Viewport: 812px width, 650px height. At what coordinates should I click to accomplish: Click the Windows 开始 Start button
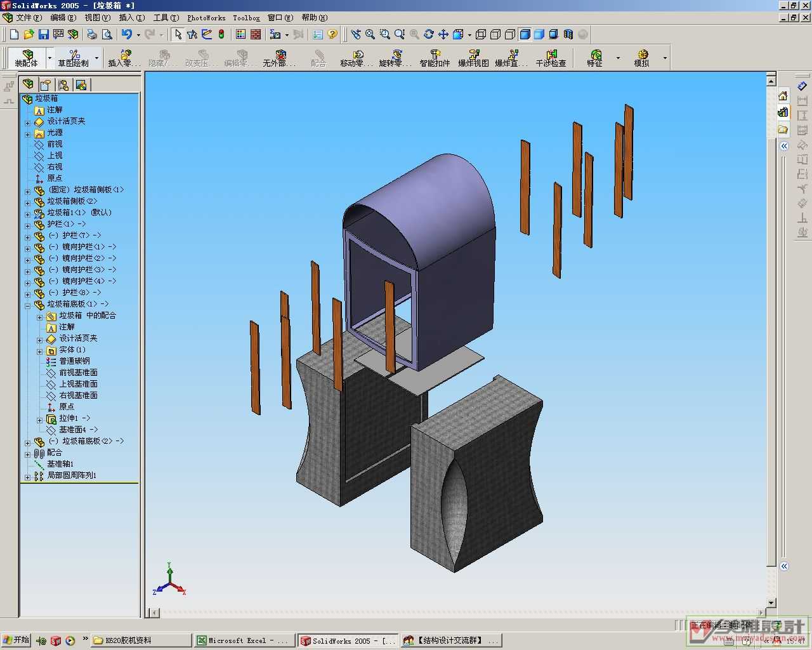[16, 640]
